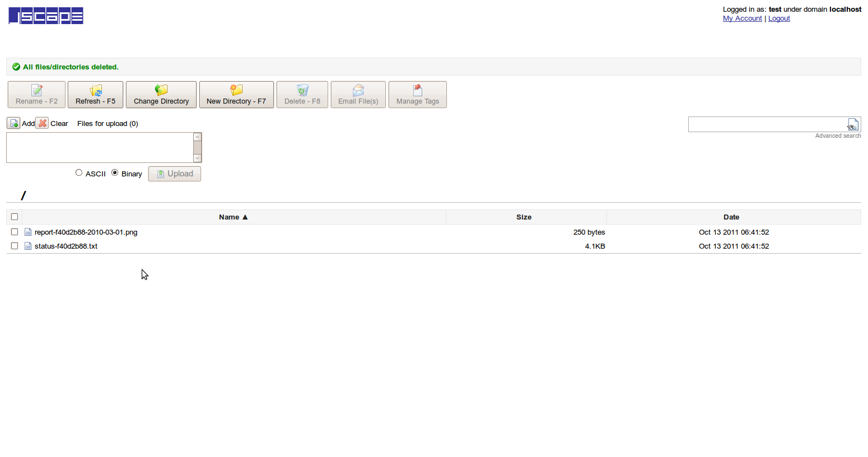The image size is (868, 457).
Task: Create a folder via the New Directory icon
Action: (x=236, y=90)
